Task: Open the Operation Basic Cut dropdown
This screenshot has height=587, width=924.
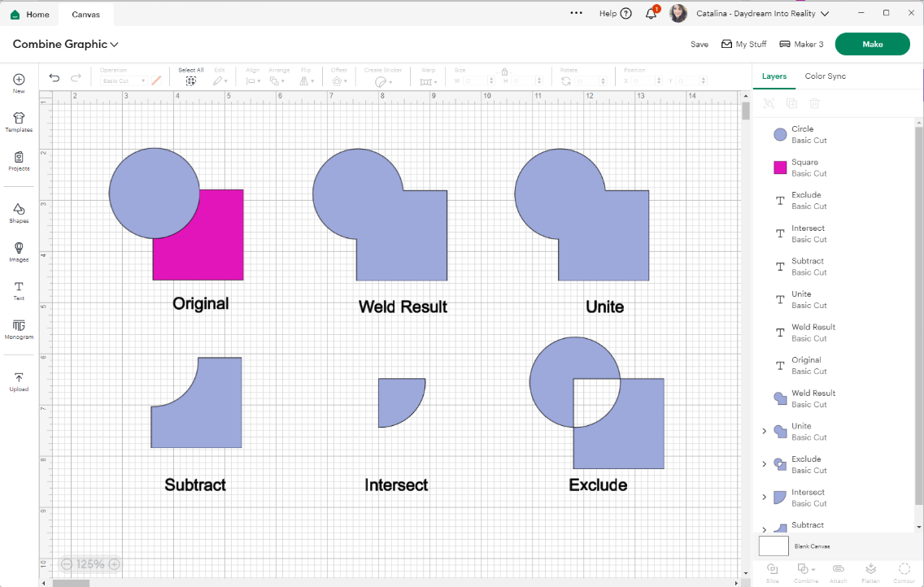Action: tap(124, 80)
